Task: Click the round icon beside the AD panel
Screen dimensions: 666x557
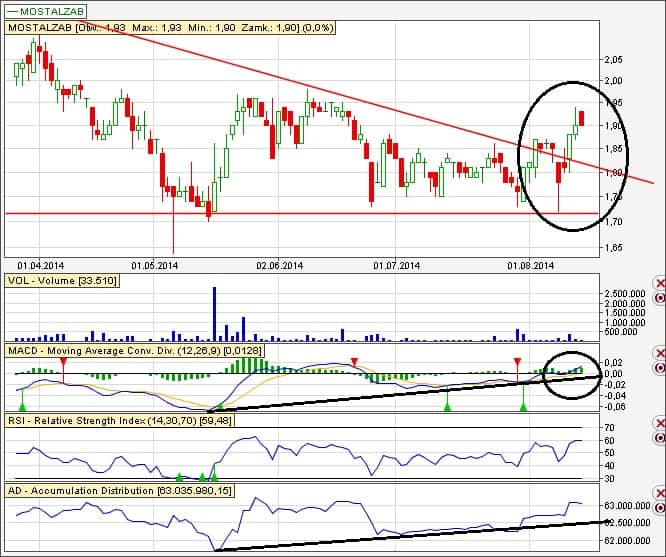Action: (659, 508)
